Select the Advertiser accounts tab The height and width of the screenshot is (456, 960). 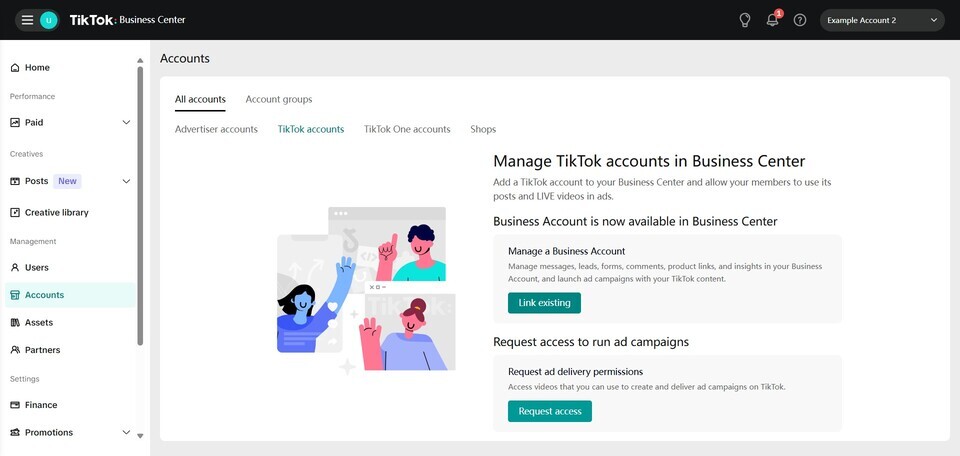point(216,129)
